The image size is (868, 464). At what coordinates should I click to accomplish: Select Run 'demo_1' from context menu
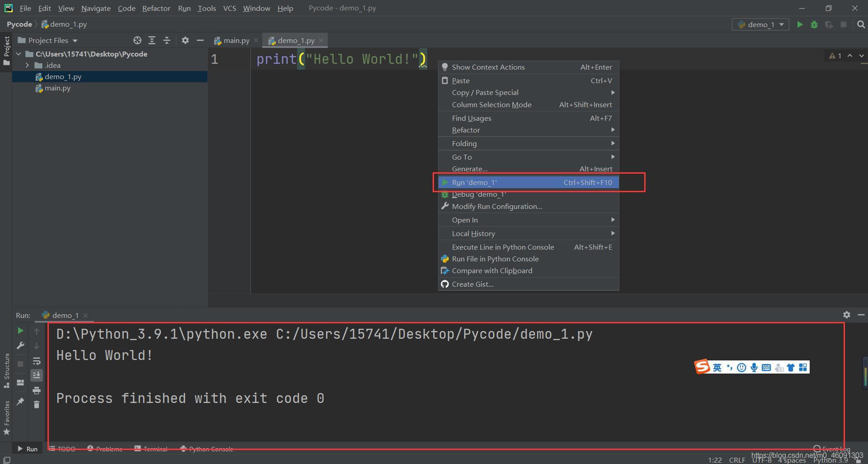tap(528, 182)
